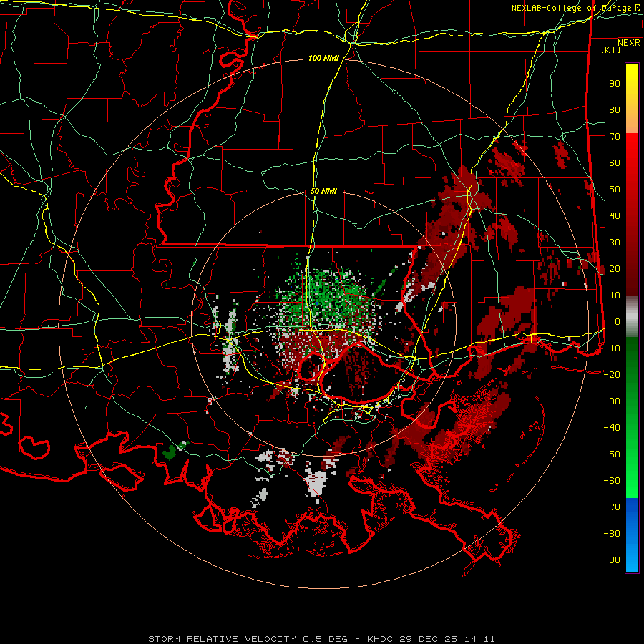Viewport: 644px width, 644px height.
Task: Click the "100 NMI" range ring label
Action: [x=323, y=59]
